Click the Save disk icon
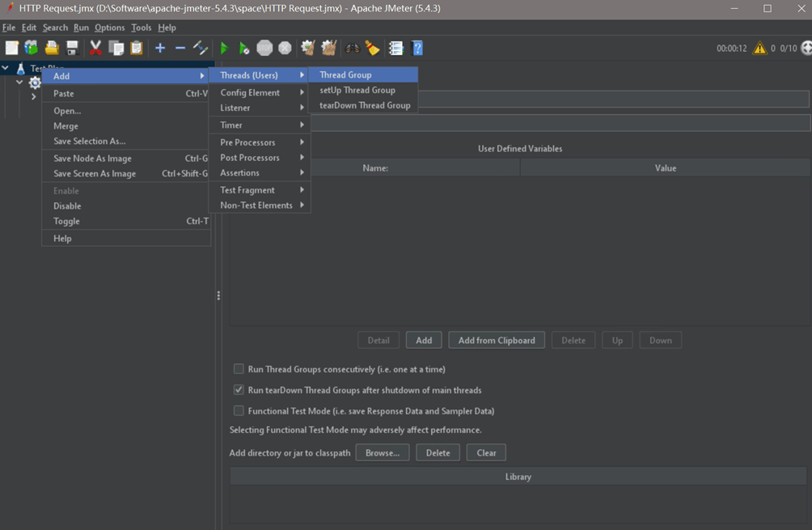812x530 pixels. [x=72, y=49]
